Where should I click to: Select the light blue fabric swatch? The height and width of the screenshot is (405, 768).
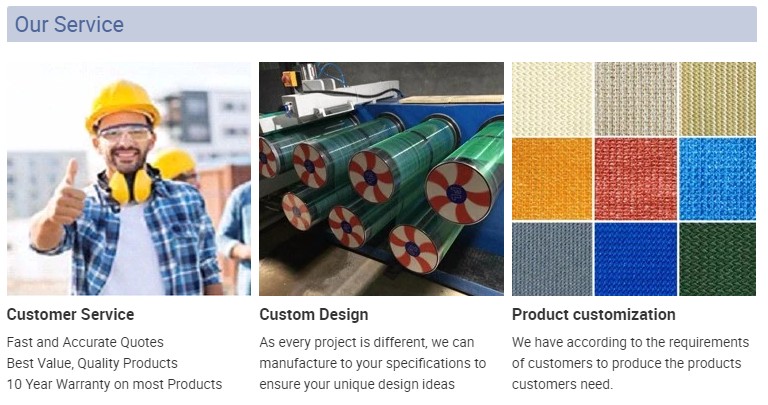tap(718, 179)
